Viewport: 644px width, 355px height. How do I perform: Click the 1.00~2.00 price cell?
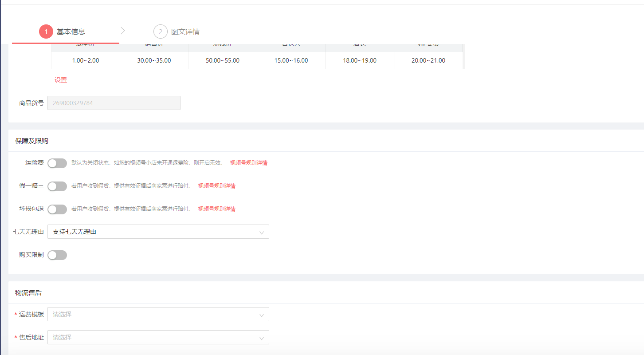point(86,60)
